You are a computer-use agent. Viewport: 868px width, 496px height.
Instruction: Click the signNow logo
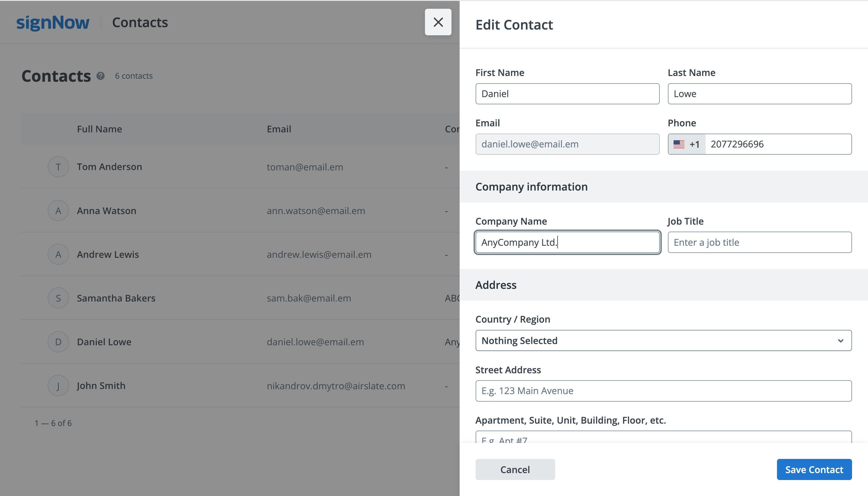[x=53, y=23]
